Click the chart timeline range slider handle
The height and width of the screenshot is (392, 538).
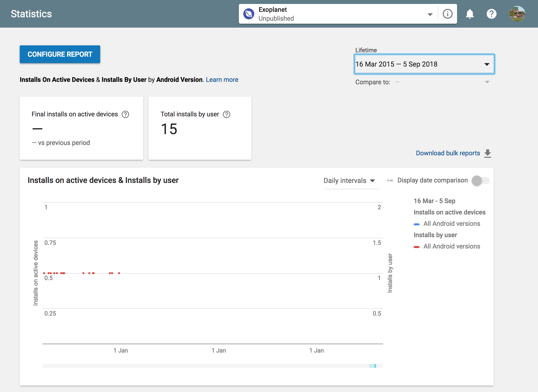[375, 366]
